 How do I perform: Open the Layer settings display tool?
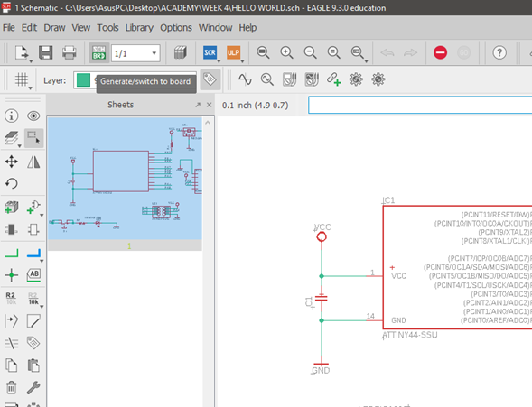(11, 138)
